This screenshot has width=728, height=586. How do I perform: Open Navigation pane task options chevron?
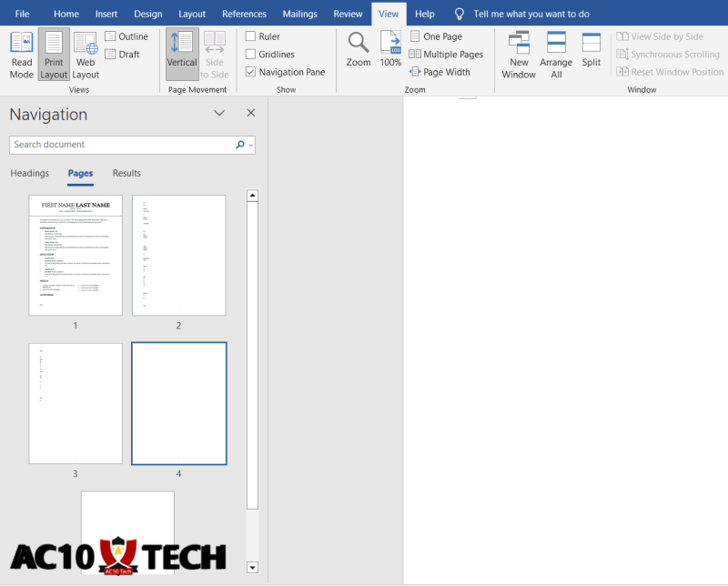point(219,114)
